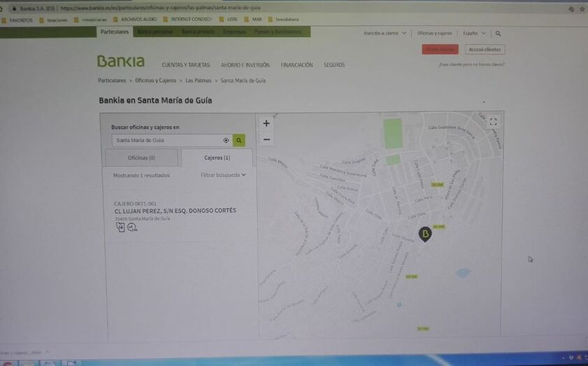Image resolution: width=588 pixels, height=366 pixels.
Task: Click the Bankia logo
Action: point(121,61)
